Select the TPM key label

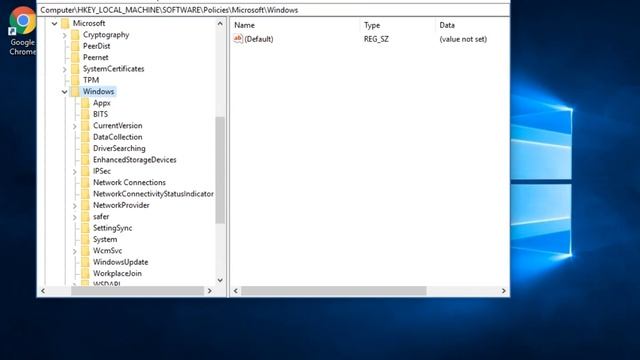click(x=91, y=80)
